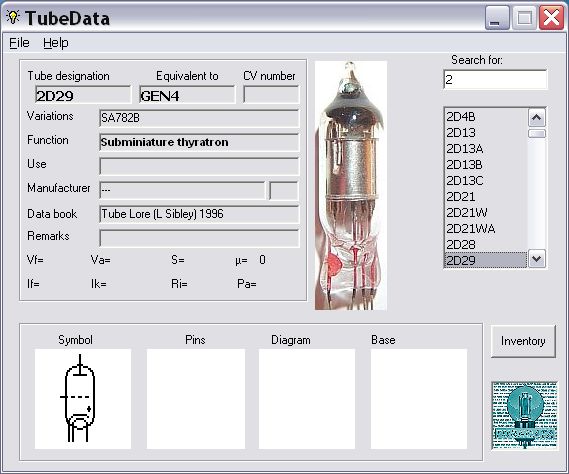Screen dimensions: 569x474
Task: Minimize the TubeData window
Action: [x=497, y=17]
